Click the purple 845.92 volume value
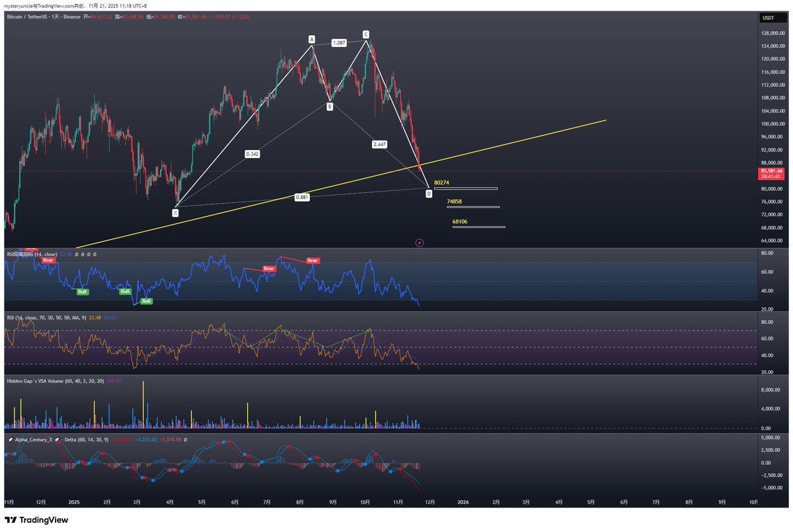Image resolution: width=793 pixels, height=532 pixels. click(x=114, y=381)
